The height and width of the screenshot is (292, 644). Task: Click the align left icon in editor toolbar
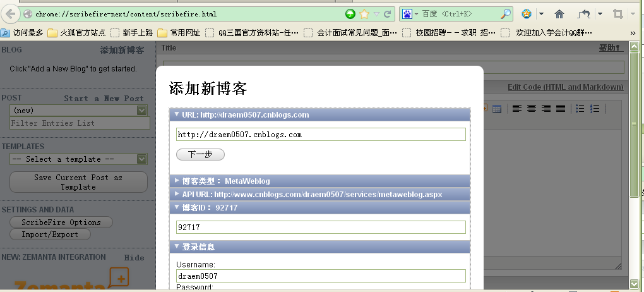pos(517,109)
